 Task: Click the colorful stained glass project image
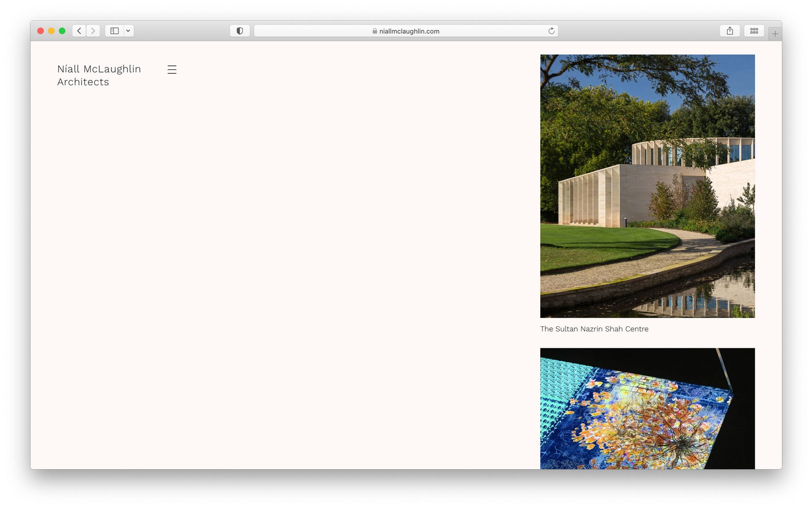pos(647,408)
